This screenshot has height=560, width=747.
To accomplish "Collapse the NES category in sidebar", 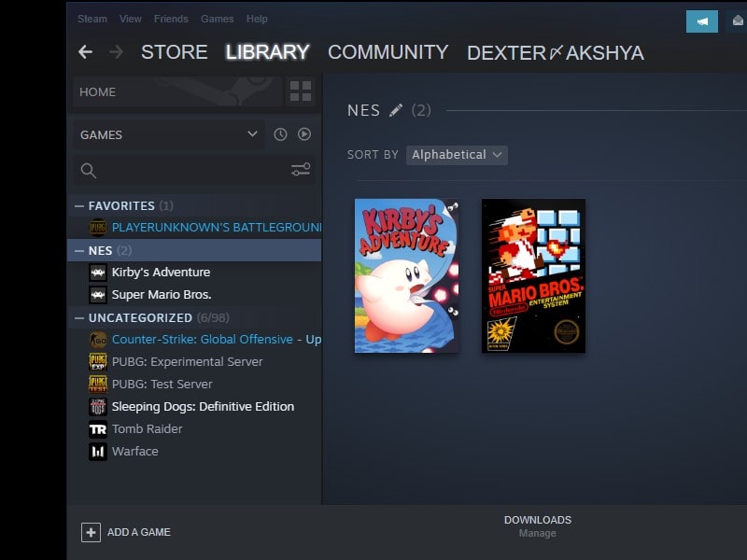I will (79, 250).
